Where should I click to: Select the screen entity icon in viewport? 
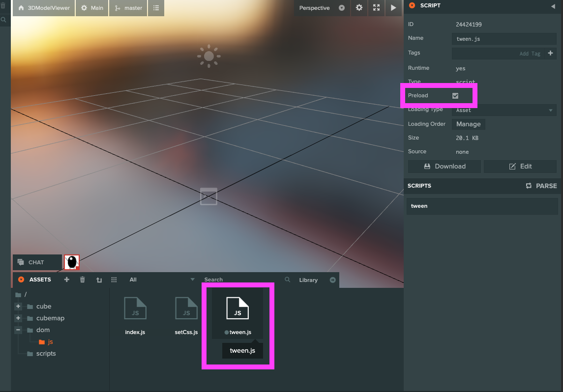click(208, 196)
